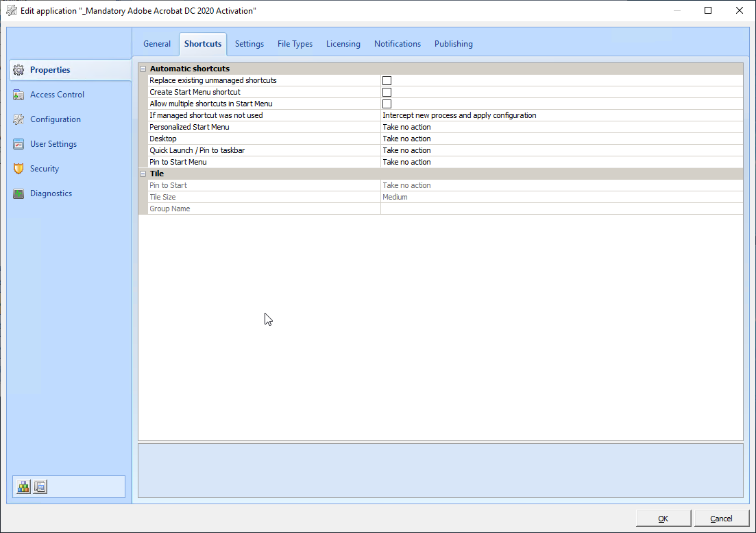Click the stacked windows icon at bottom left
This screenshot has height=533, width=756.
(x=40, y=486)
